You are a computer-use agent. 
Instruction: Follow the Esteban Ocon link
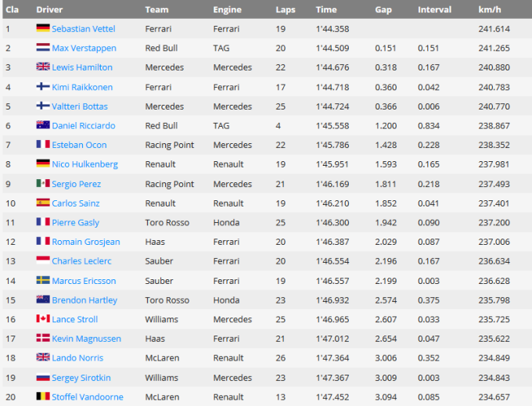(78, 145)
